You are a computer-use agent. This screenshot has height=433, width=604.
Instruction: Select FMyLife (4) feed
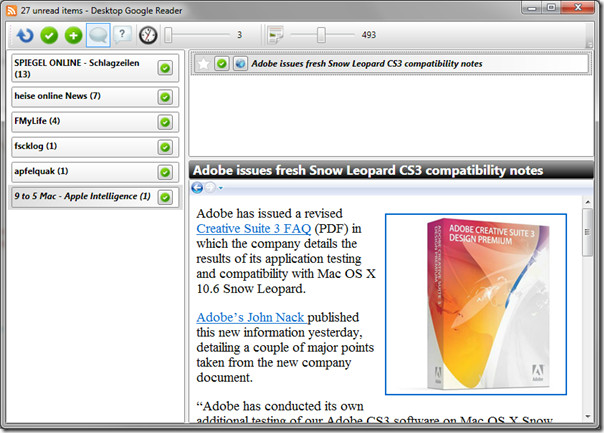95,122
